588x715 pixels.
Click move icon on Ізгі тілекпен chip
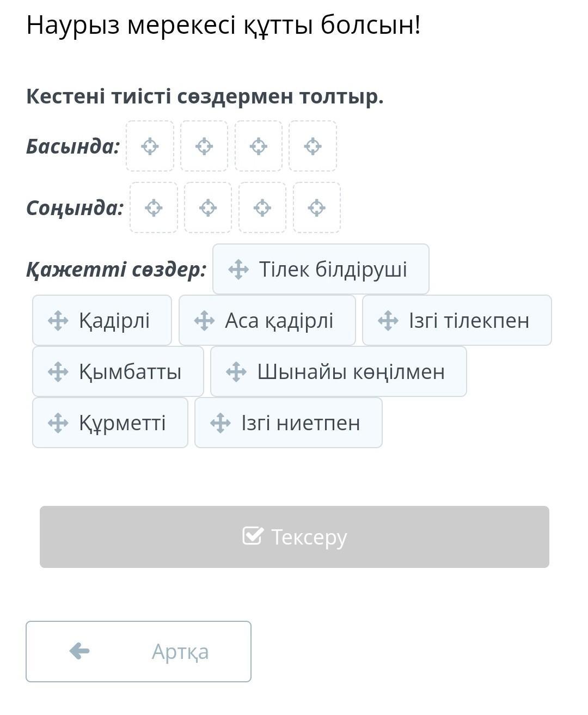coord(388,321)
